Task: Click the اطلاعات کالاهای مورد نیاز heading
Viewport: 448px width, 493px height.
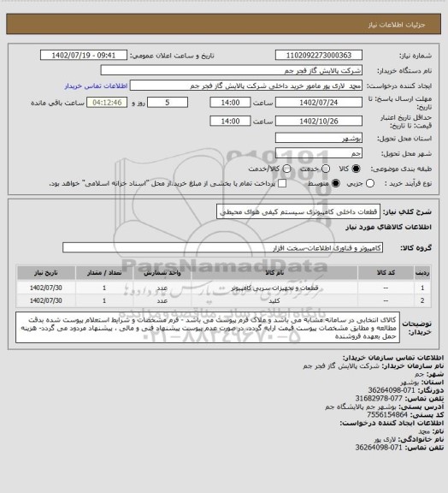Action: point(388,227)
